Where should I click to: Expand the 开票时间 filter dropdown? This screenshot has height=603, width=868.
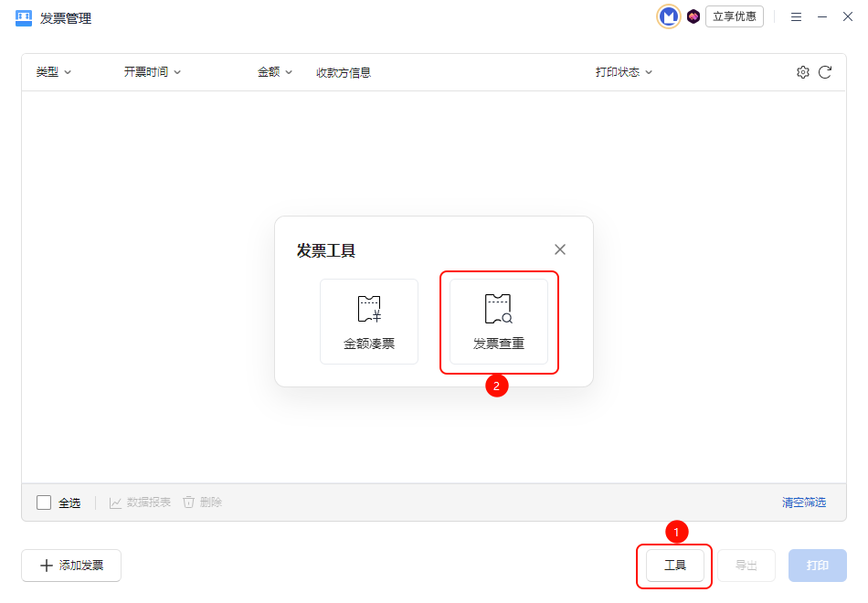[x=153, y=72]
